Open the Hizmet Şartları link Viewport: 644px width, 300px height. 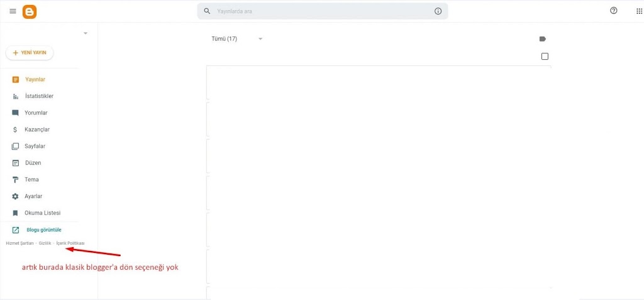pos(19,243)
